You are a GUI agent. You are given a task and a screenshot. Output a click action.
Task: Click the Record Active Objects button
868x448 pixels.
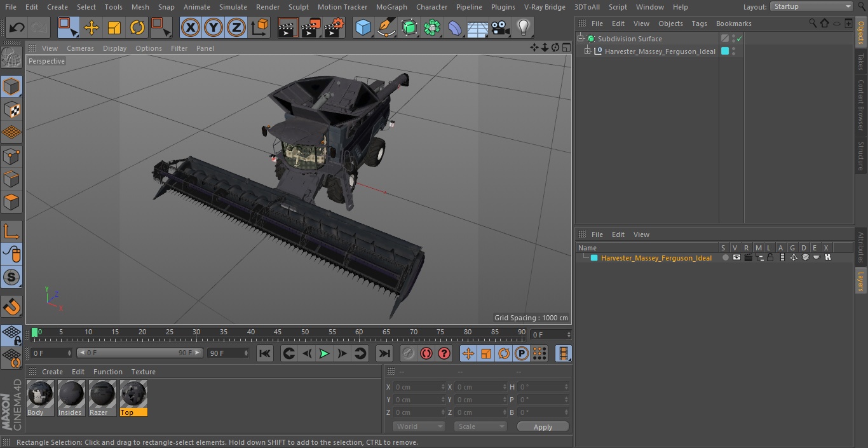click(409, 353)
